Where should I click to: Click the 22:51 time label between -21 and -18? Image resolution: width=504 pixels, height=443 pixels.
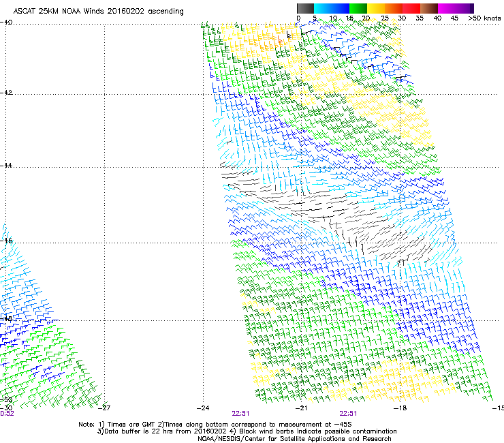pos(348,414)
